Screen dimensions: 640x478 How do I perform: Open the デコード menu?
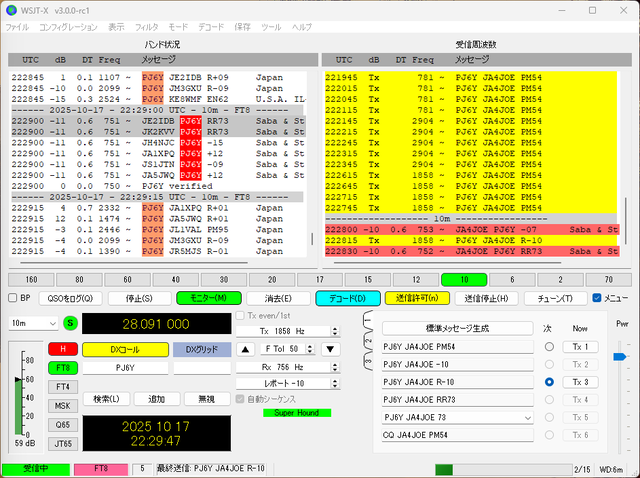[x=211, y=27]
